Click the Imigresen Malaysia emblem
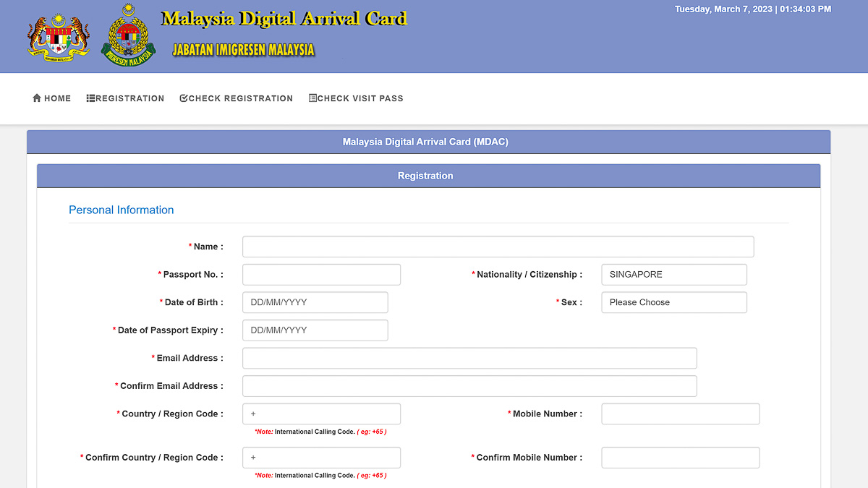Screen dimensions: 868x488 point(129,35)
